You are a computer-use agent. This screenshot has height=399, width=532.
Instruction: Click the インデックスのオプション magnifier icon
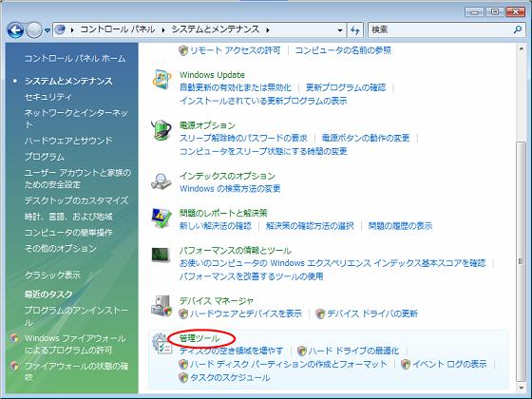[x=161, y=181]
